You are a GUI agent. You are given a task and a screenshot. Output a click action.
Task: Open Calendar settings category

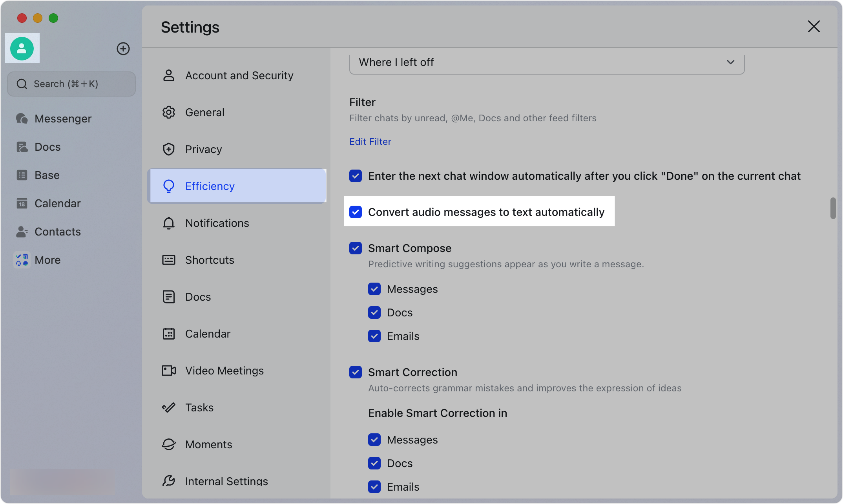(x=237, y=334)
